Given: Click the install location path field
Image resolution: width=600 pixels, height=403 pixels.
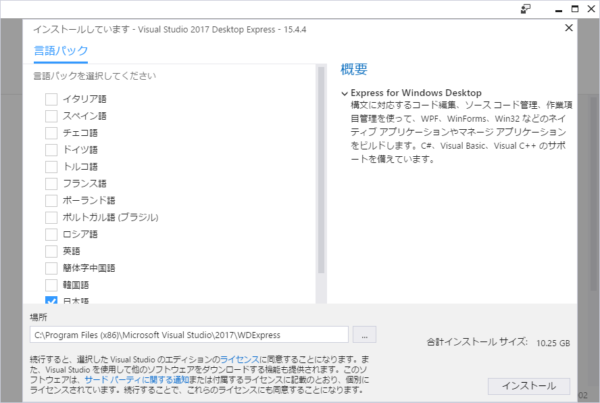Looking at the screenshot, I should [x=189, y=335].
